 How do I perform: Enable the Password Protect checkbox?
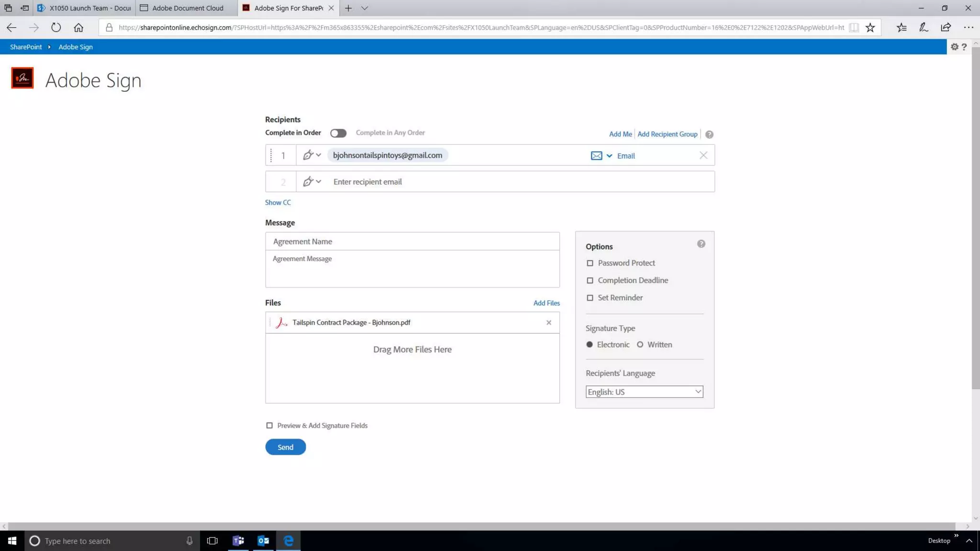pos(590,263)
